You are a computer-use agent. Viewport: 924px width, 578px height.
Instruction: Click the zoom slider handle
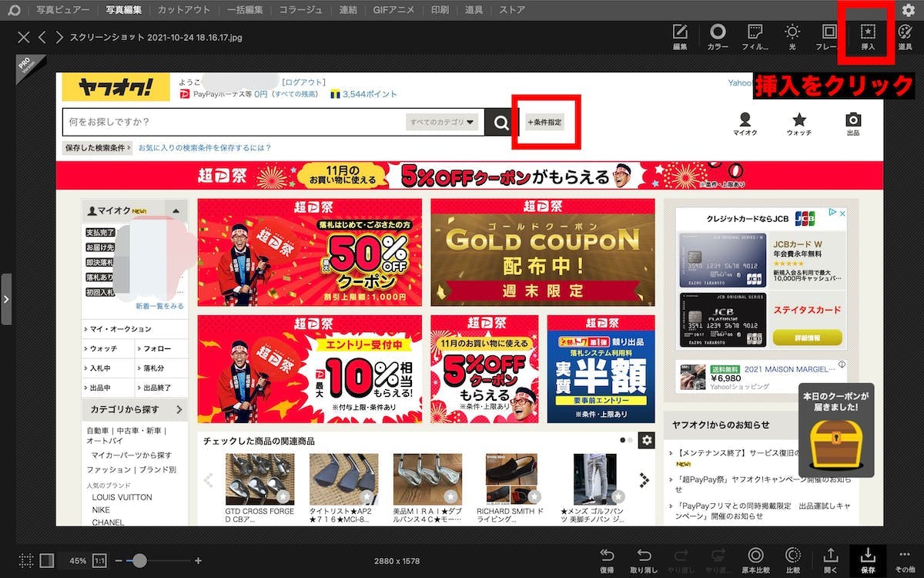pyautogui.click(x=139, y=561)
